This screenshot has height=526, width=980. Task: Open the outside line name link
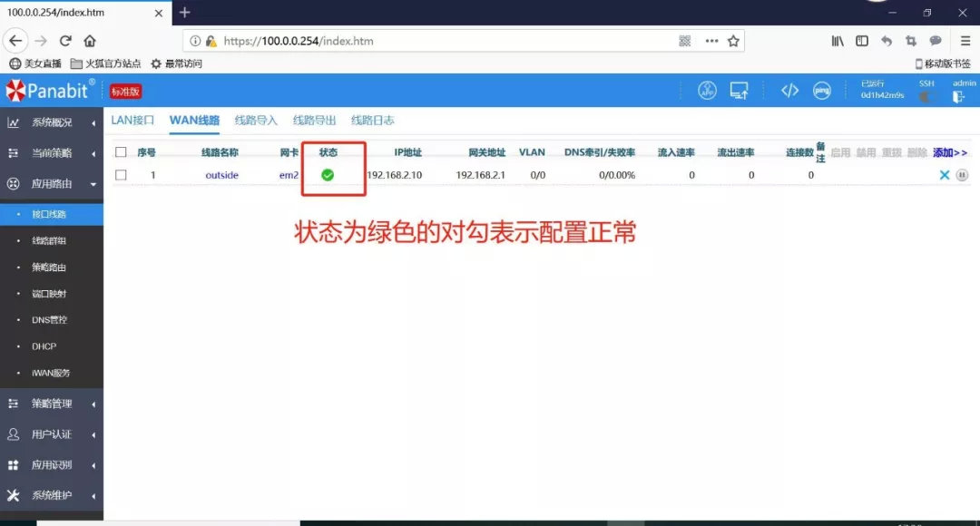[221, 174]
